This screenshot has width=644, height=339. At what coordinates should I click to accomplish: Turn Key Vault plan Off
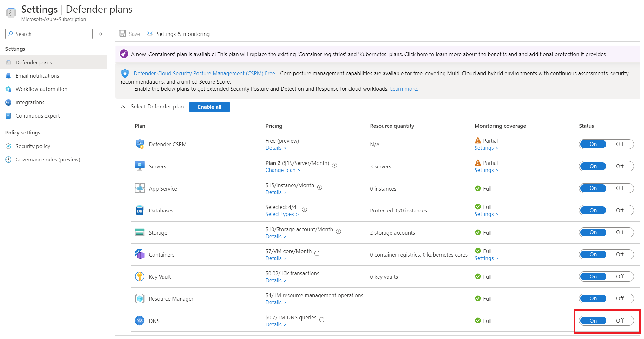coord(620,277)
